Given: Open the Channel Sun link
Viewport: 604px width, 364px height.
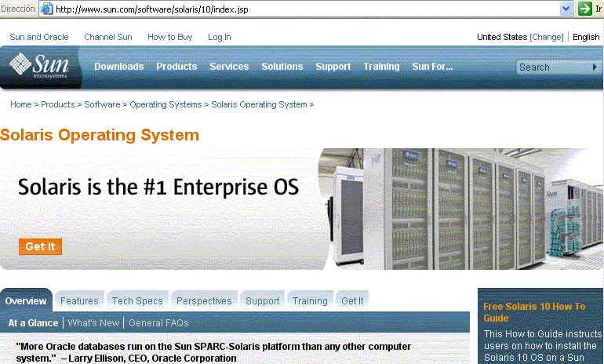Looking at the screenshot, I should pyautogui.click(x=108, y=37).
